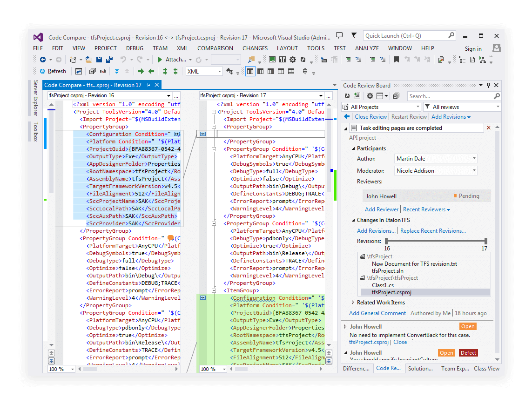Viewport: 532px width, 411px height.
Task: Collapse the Changes in EtalonTFS section
Action: (x=353, y=220)
